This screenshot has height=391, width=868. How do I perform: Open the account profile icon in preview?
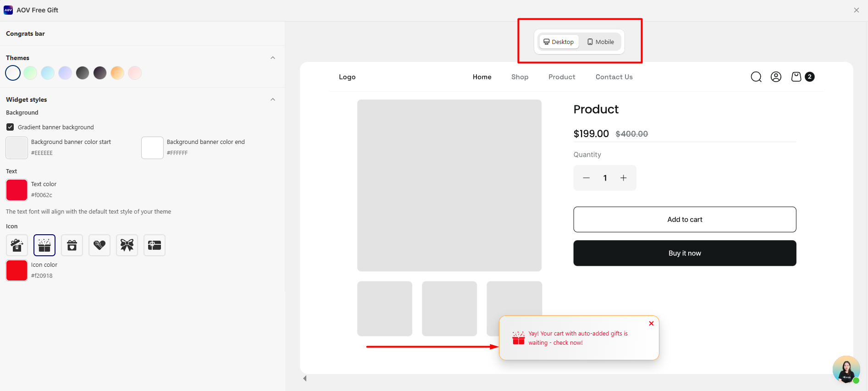point(776,77)
